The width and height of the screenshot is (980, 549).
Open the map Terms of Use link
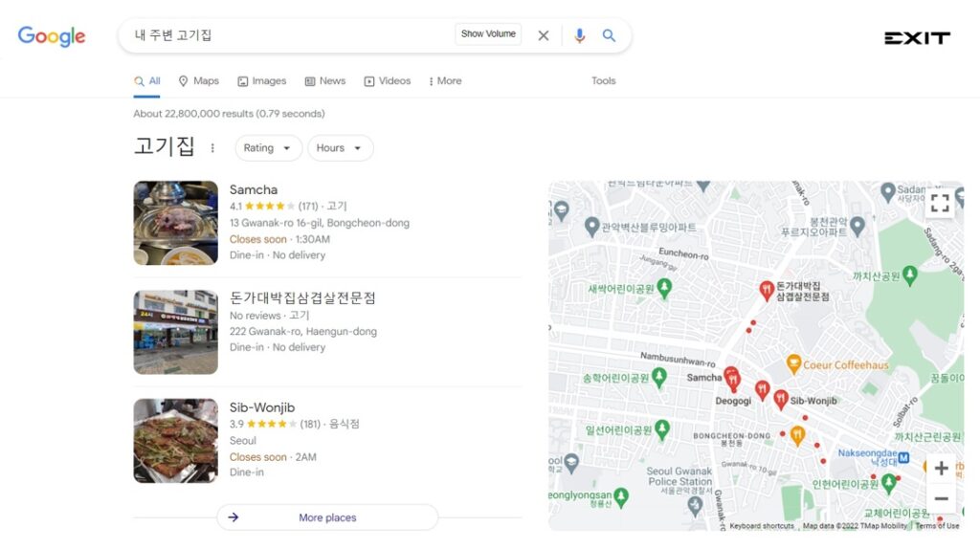pyautogui.click(x=937, y=526)
